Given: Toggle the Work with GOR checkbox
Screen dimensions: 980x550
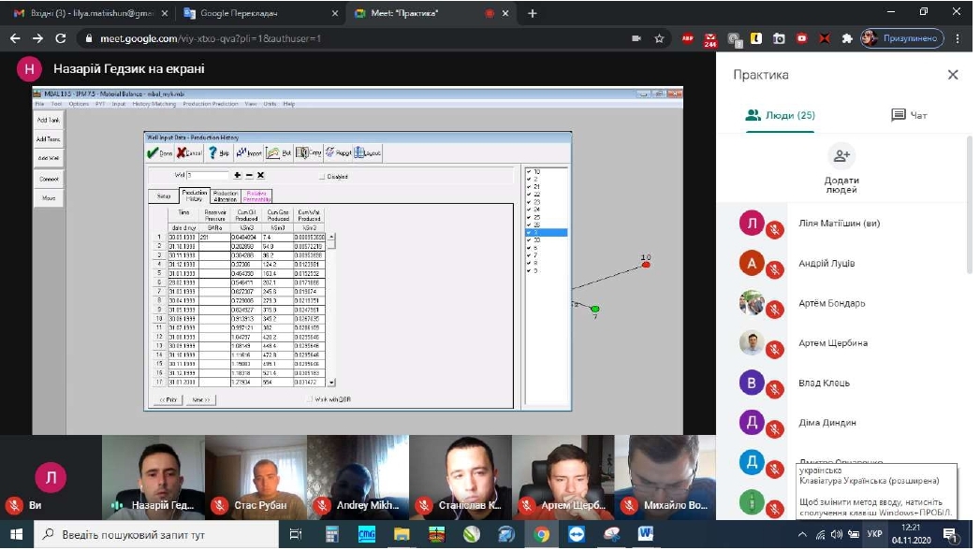Looking at the screenshot, I should (310, 399).
